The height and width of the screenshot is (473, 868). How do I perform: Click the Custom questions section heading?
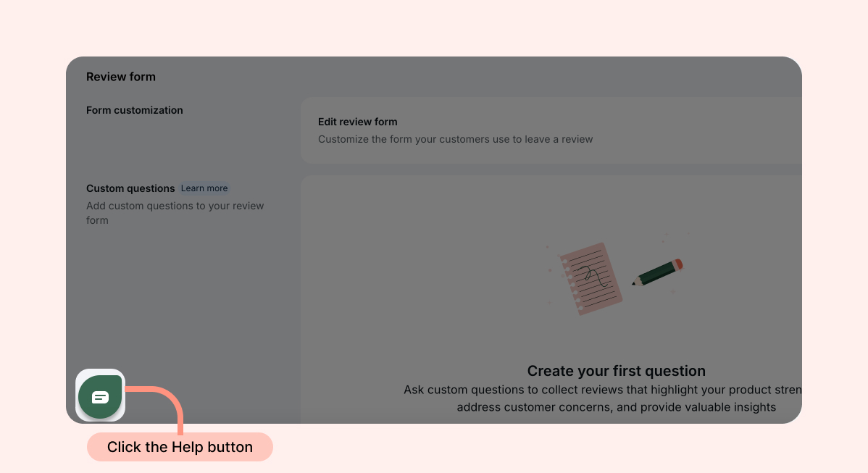click(130, 188)
